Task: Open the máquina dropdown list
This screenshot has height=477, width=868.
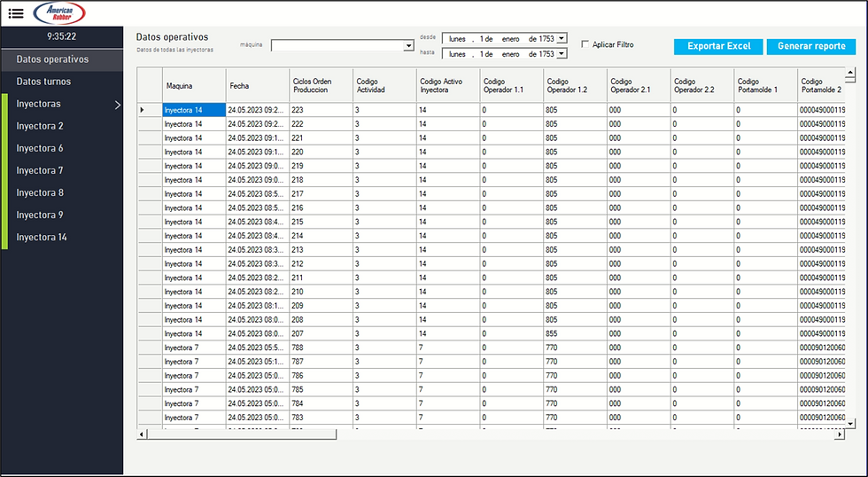Action: click(408, 46)
